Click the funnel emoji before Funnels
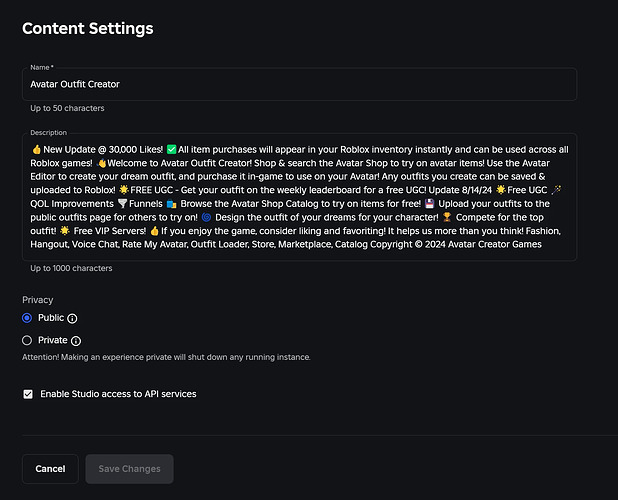This screenshot has height=500, width=618. tap(123, 204)
